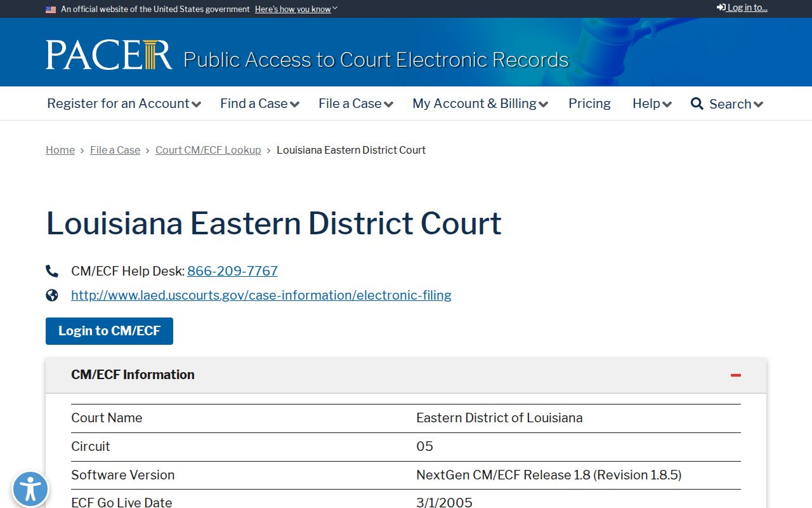Click "Public Access to Court Electronic Records" tagline
This screenshot has height=508, width=812.
[x=376, y=60]
